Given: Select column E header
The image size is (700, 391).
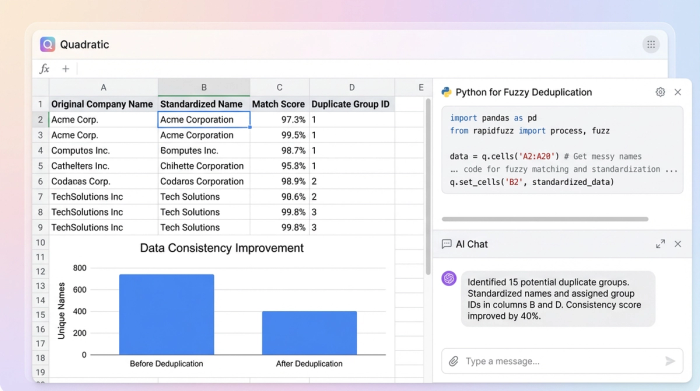Looking at the screenshot, I should (x=421, y=87).
